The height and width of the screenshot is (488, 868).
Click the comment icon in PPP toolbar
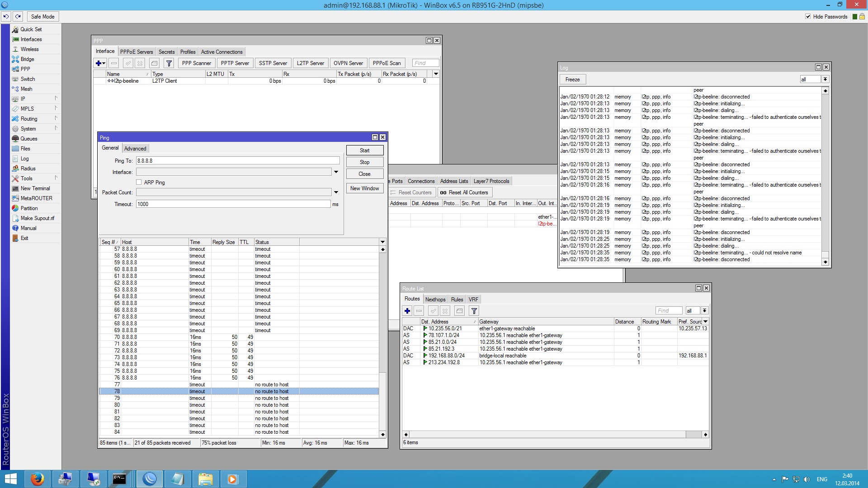pos(154,63)
